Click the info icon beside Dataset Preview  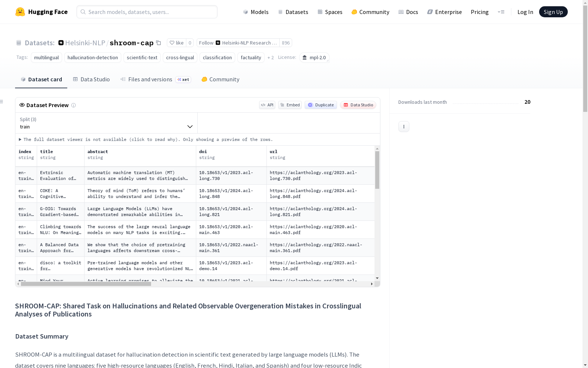pos(73,105)
